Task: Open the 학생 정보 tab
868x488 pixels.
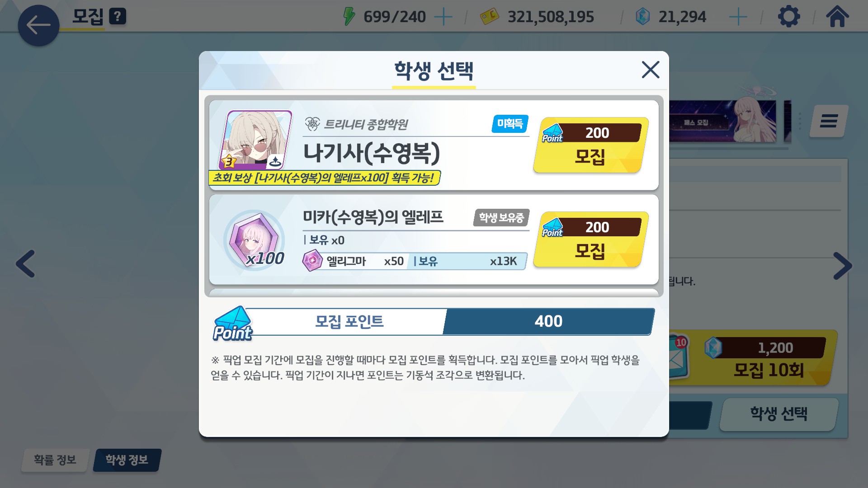Action: pos(127,460)
